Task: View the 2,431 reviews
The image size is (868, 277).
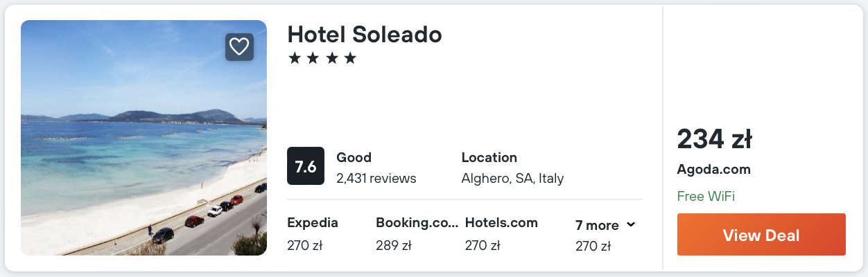Action: pos(376,178)
